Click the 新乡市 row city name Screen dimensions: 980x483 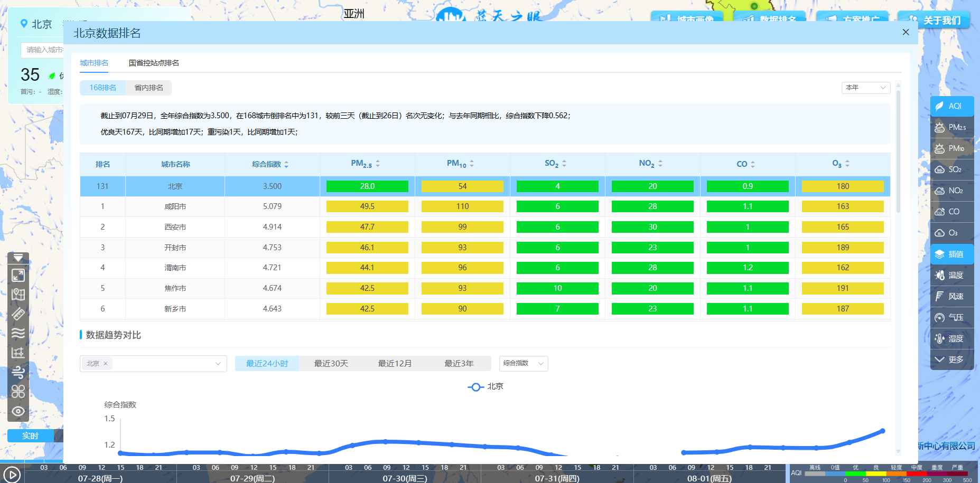point(175,309)
